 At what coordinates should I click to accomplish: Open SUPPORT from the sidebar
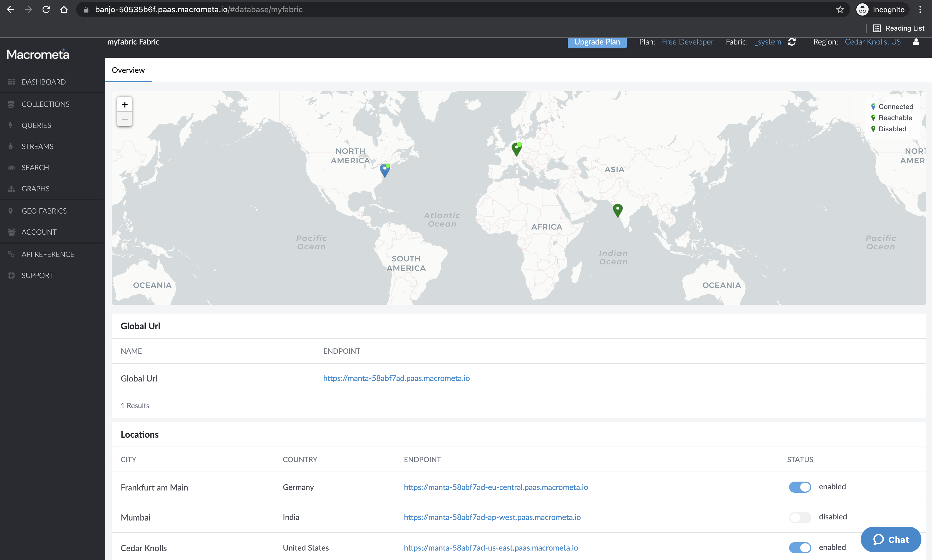(37, 276)
